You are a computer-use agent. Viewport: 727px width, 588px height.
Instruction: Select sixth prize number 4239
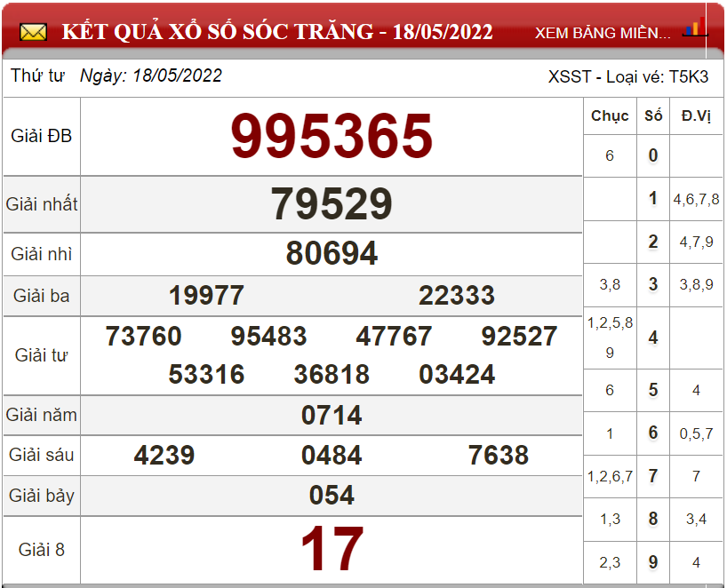pyautogui.click(x=164, y=455)
